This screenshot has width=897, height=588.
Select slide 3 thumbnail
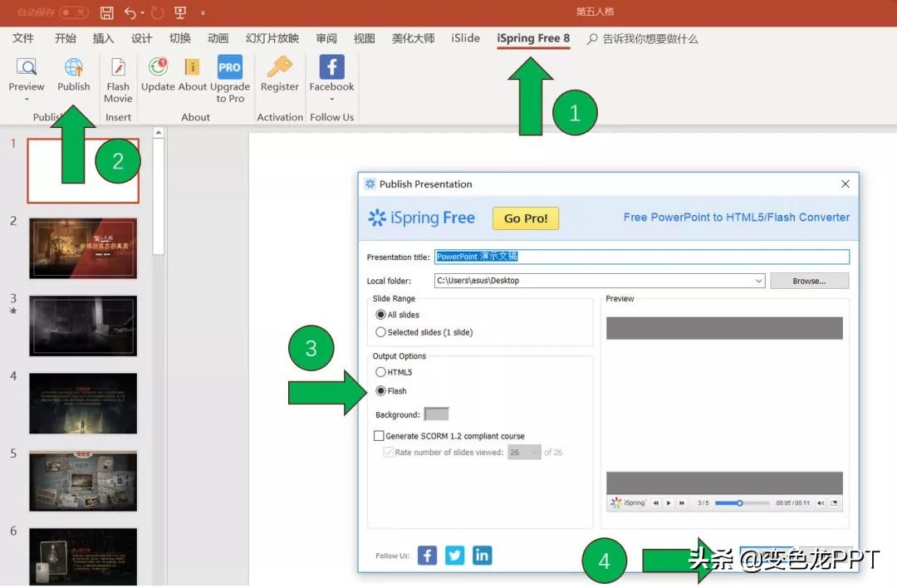(x=83, y=326)
